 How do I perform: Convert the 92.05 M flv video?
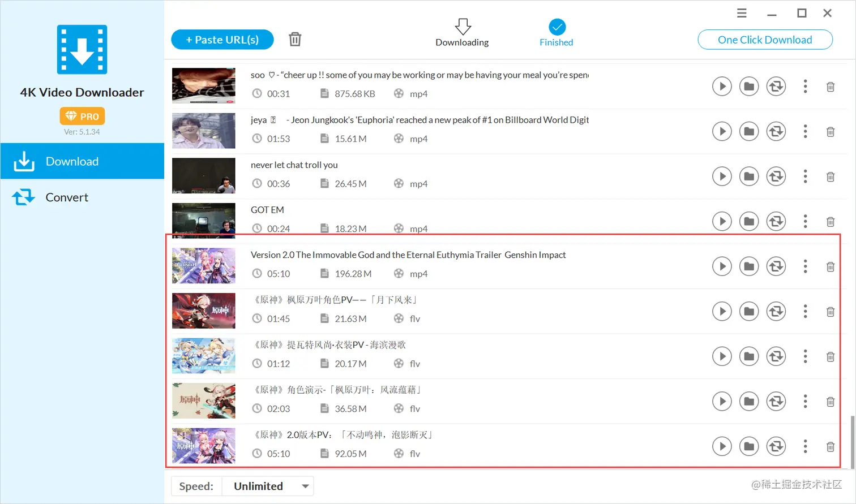coord(776,446)
